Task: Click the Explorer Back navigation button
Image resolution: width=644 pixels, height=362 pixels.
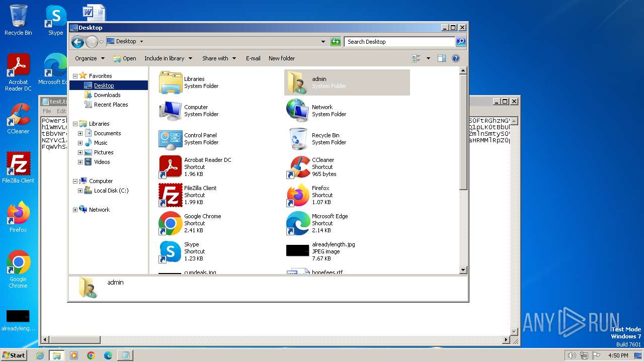Action: click(x=77, y=42)
